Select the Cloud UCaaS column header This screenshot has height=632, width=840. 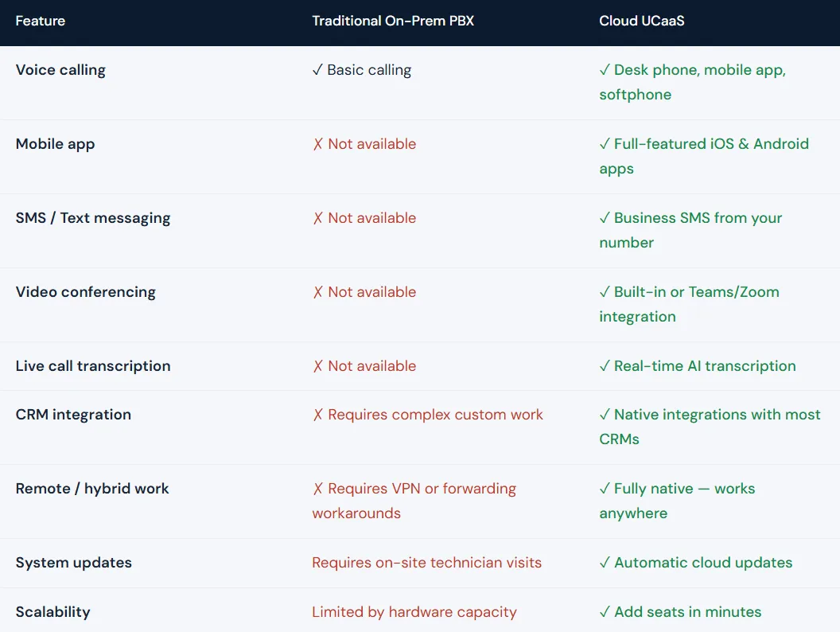coord(642,21)
